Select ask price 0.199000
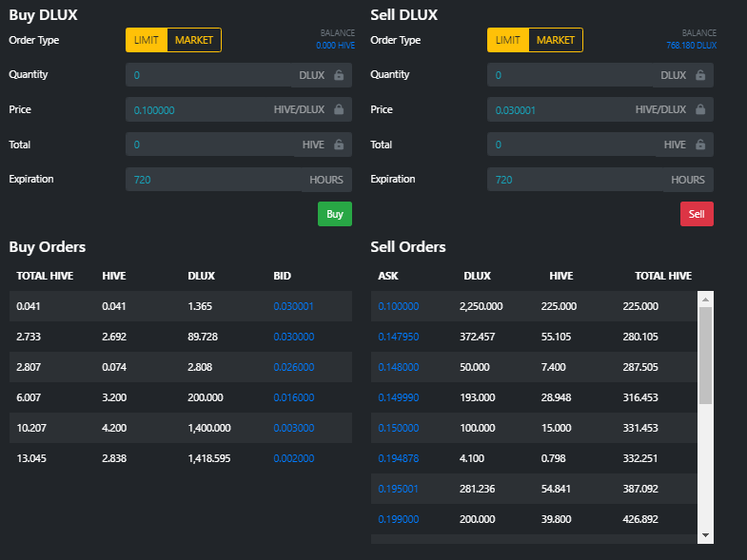 pyautogui.click(x=399, y=519)
